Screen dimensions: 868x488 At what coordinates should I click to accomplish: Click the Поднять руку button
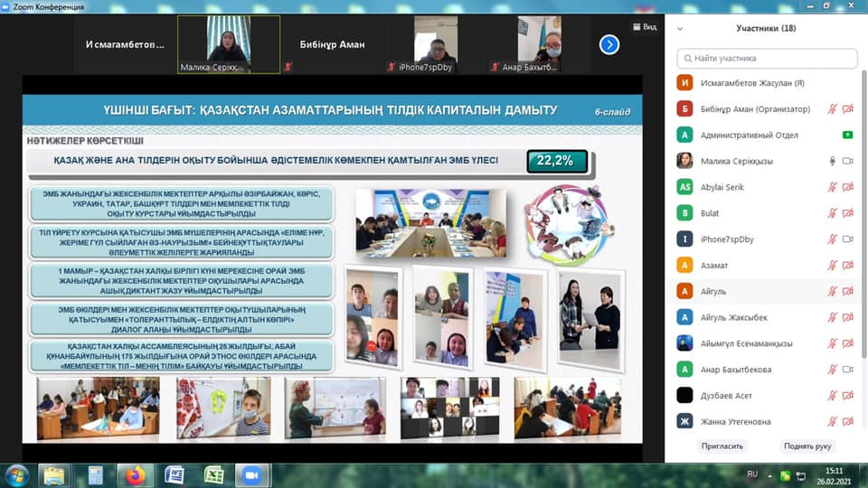tap(807, 446)
